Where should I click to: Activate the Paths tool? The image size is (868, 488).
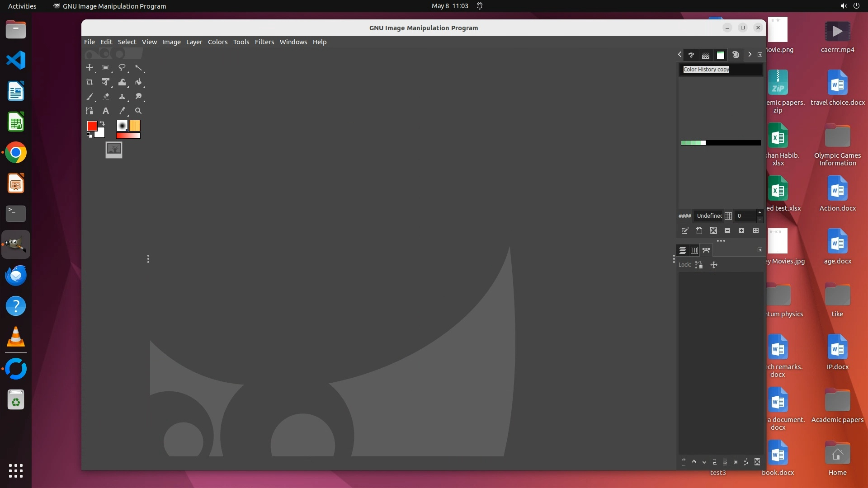[90, 111]
